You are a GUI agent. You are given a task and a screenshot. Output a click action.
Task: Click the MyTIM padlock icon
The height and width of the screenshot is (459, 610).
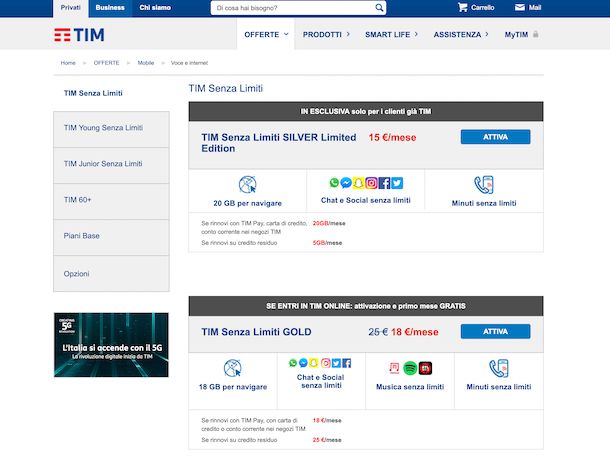pos(537,34)
